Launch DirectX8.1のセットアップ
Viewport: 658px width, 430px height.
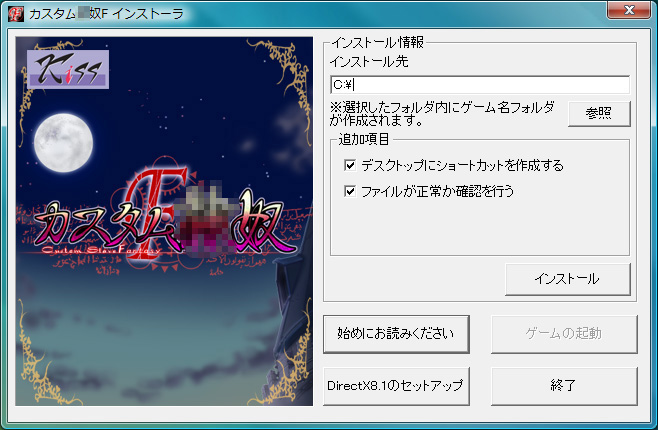pos(396,386)
